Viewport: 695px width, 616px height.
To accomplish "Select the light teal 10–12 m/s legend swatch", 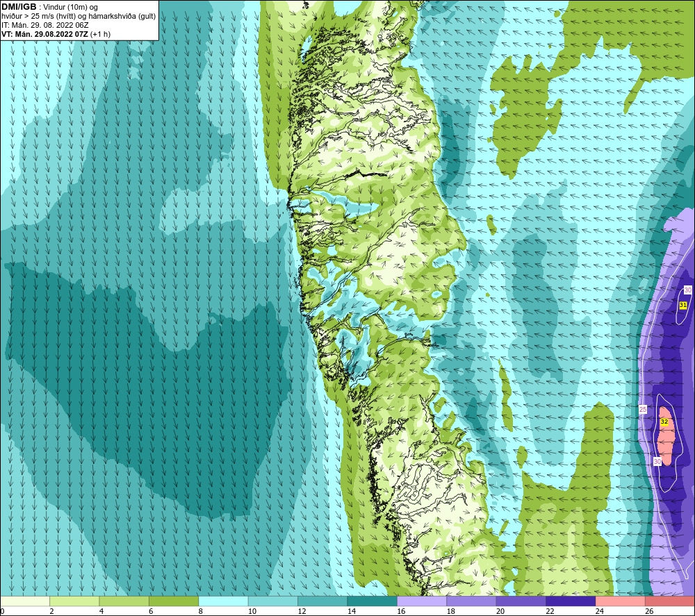I will (x=273, y=601).
